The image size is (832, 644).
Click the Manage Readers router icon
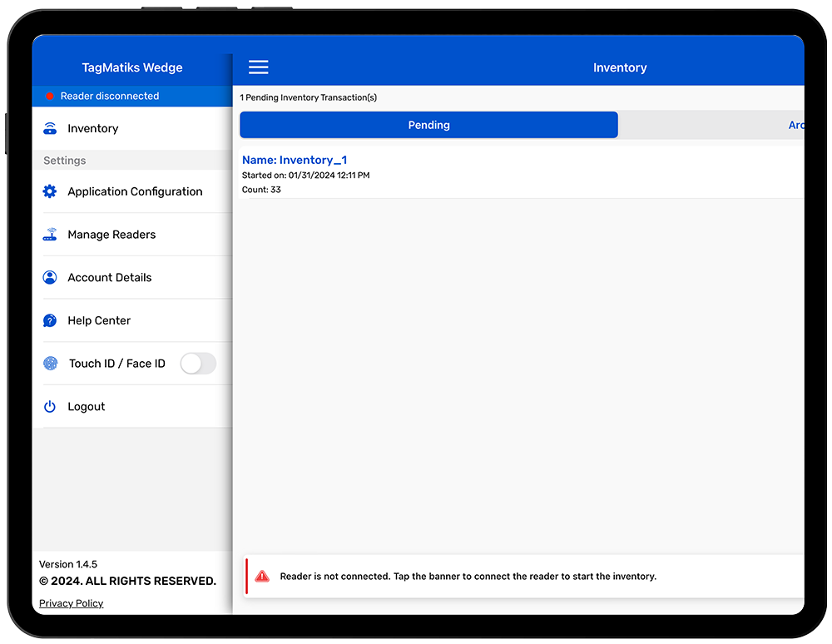50,235
